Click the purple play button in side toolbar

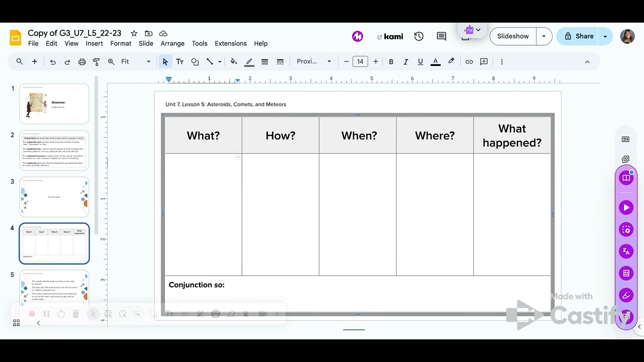626,207
